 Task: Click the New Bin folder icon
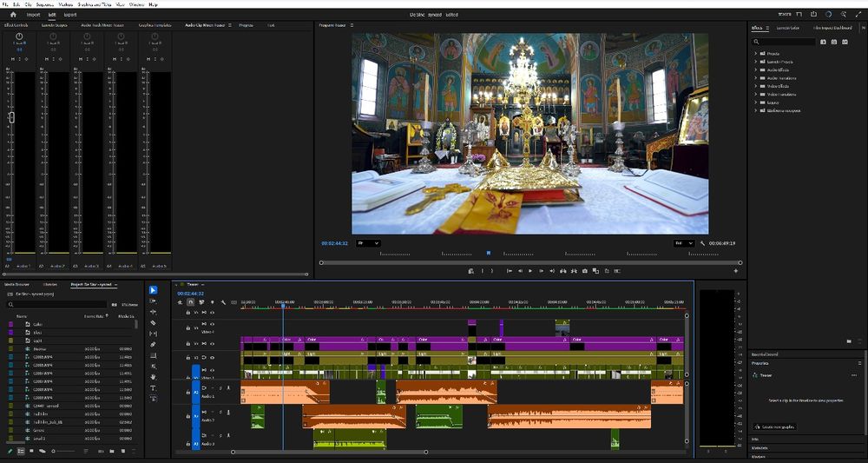click(x=112, y=452)
